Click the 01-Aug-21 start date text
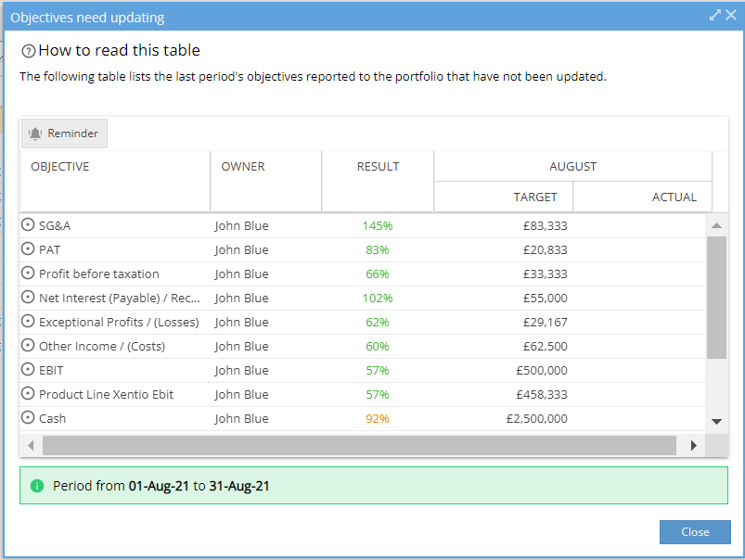The image size is (745, 560). click(159, 486)
